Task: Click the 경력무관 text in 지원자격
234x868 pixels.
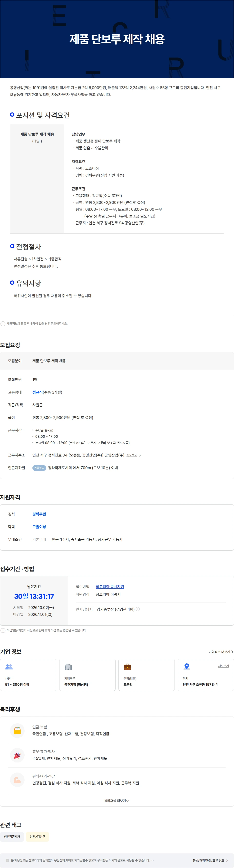Action: (39, 514)
